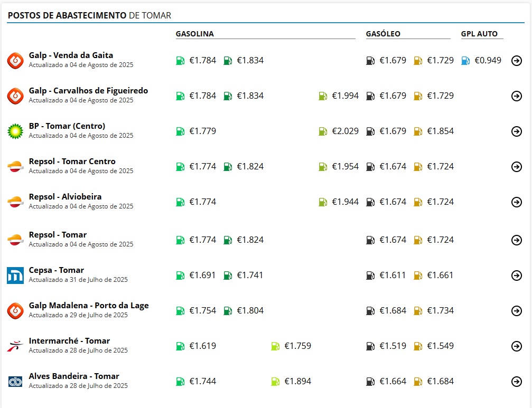Select the €2.029 price at BP
The width and height of the screenshot is (532, 408).
click(x=345, y=131)
